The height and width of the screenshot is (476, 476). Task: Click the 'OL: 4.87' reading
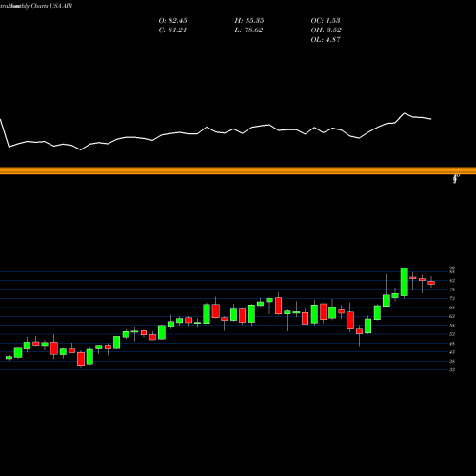(x=326, y=40)
